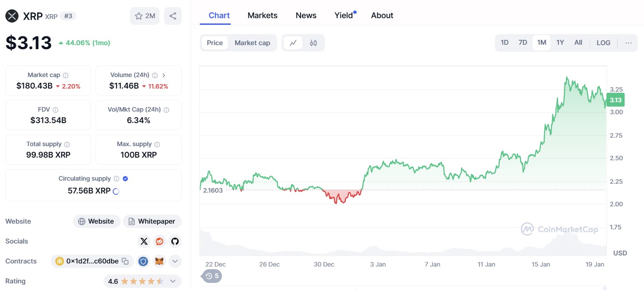The height and width of the screenshot is (290, 644).
Task: Click the 100B XRP max supply value
Action: tap(138, 155)
